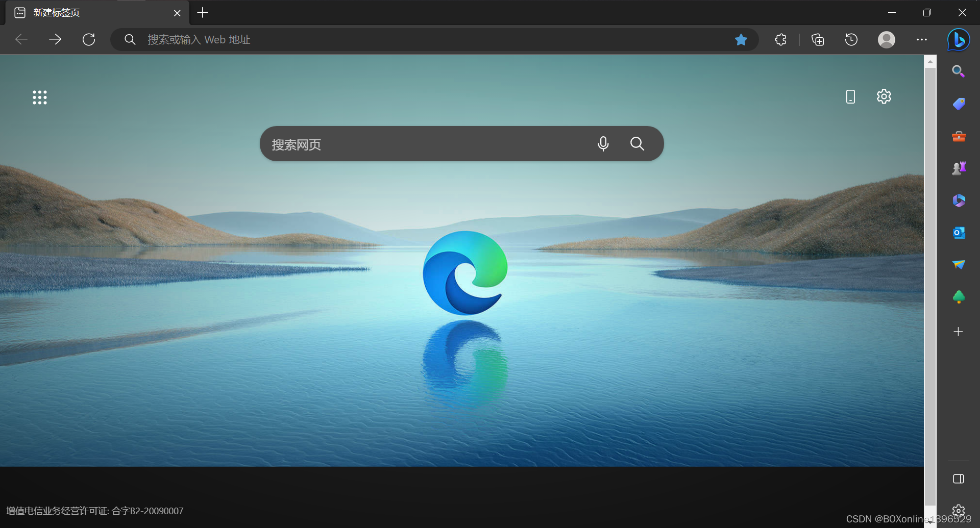The width and height of the screenshot is (980, 528).
Task: Open sidebar green tree icon
Action: (x=959, y=297)
